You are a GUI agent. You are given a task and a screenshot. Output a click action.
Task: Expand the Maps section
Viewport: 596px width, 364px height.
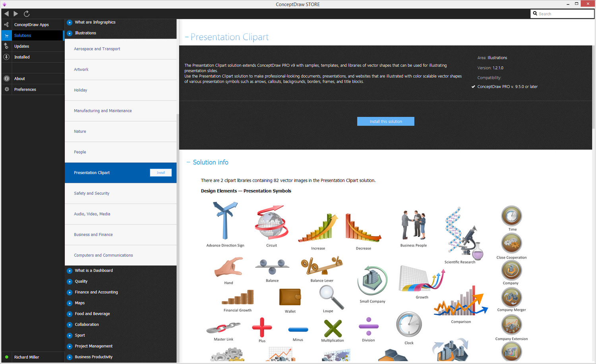70,303
